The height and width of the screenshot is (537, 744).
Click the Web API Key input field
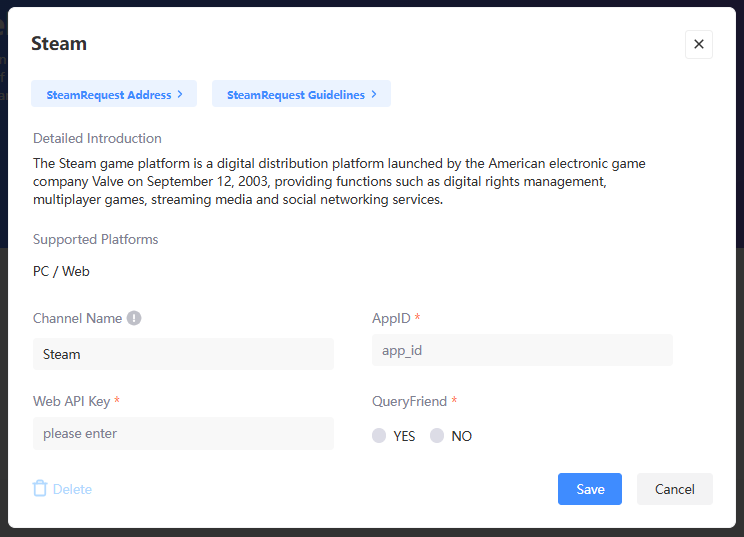(x=183, y=433)
